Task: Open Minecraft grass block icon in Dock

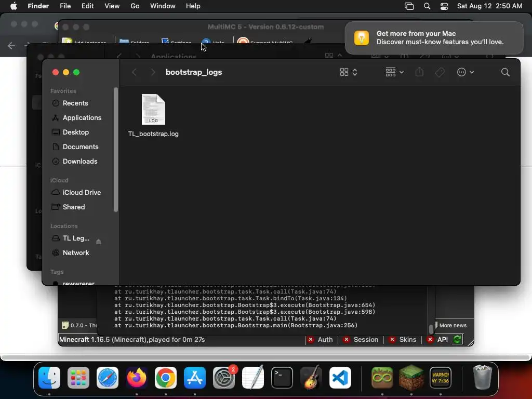Action: tap(411, 378)
